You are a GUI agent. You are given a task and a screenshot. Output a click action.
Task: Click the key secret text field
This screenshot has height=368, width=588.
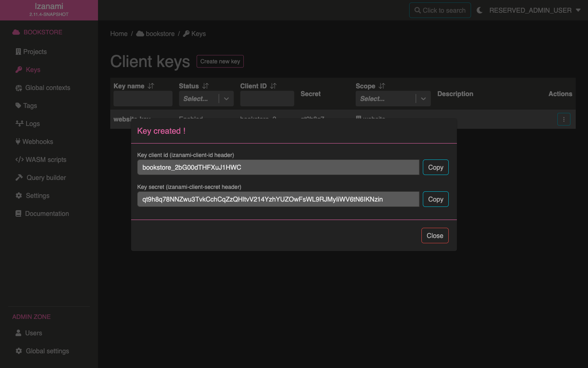(x=278, y=199)
